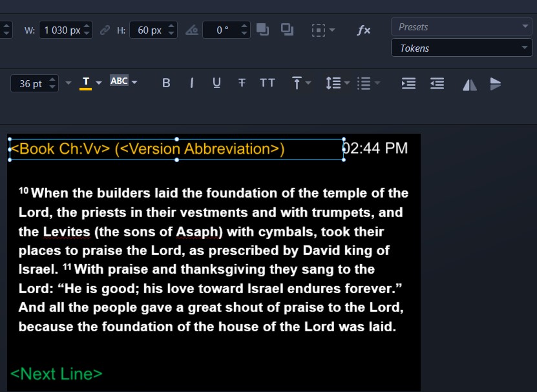This screenshot has height=392, width=537.
Task: Click the rotation angle input field
Action: coord(221,30)
